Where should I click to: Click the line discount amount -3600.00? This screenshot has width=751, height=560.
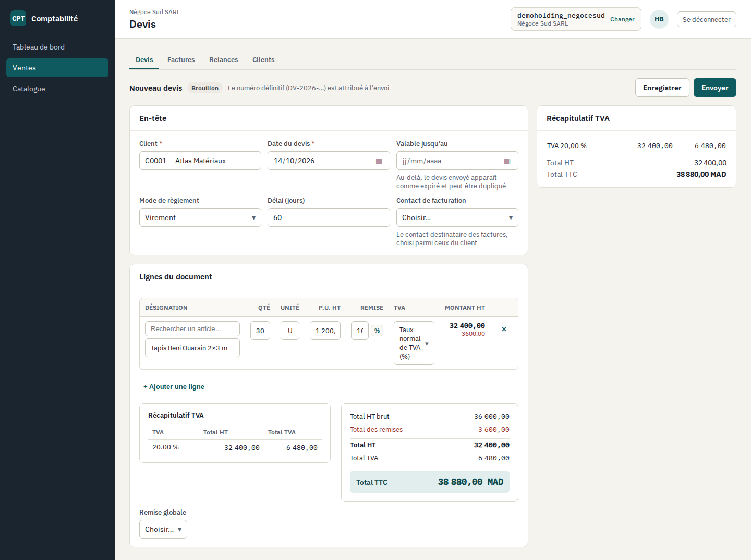click(x=472, y=334)
